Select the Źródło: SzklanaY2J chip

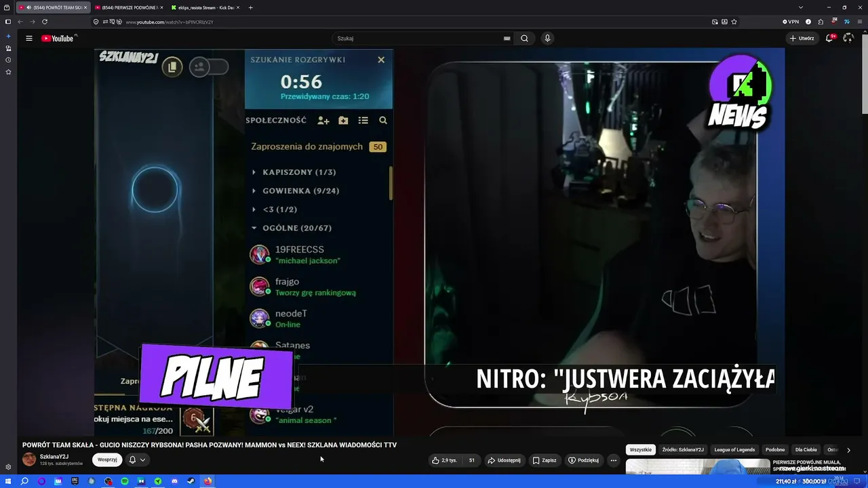pyautogui.click(x=683, y=450)
